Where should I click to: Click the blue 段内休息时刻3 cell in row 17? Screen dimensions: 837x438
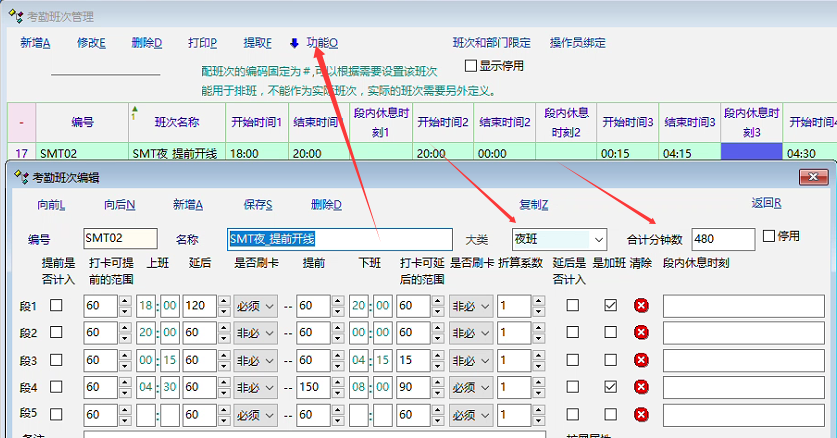point(752,153)
